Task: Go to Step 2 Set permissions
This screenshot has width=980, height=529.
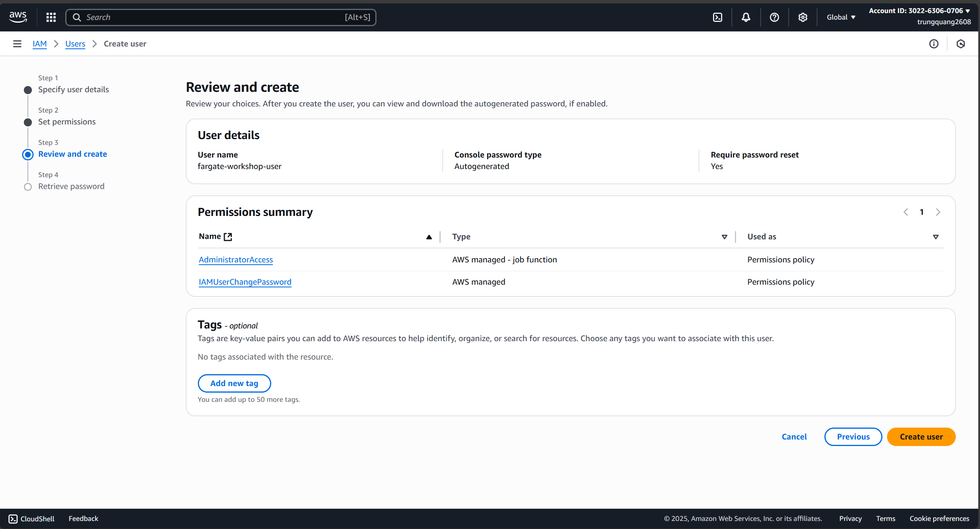Action: tap(67, 122)
